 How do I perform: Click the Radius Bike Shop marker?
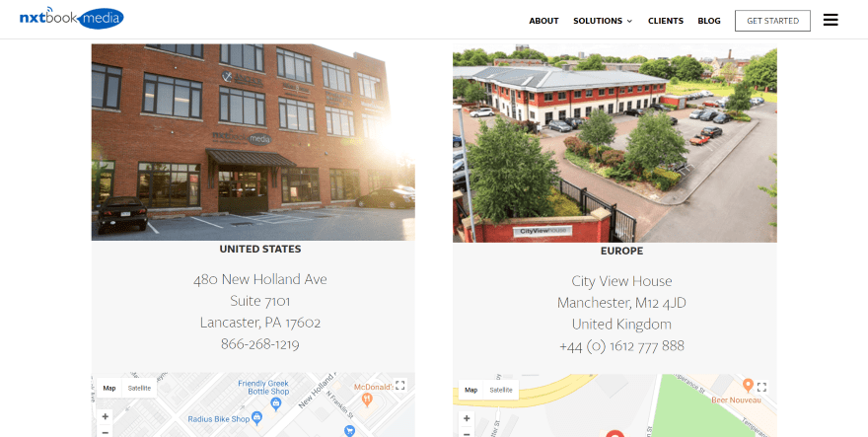tap(256, 418)
